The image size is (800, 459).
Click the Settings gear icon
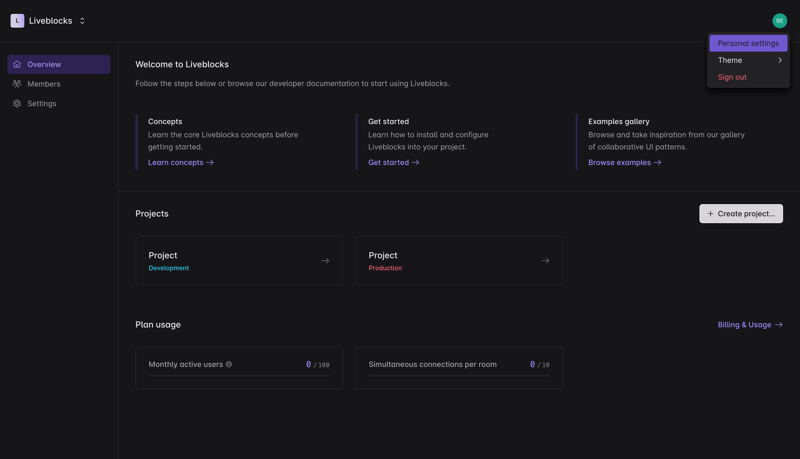click(17, 104)
